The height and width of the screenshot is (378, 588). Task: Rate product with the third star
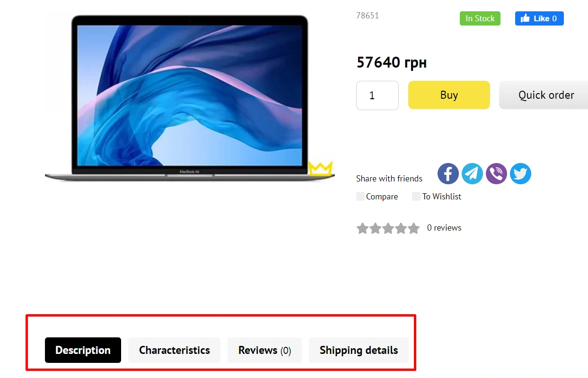coord(388,229)
